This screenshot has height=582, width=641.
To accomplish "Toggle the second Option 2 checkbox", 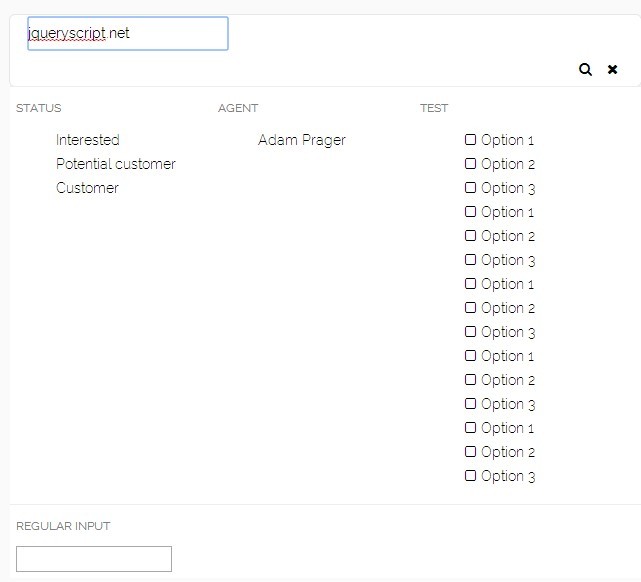I will pyautogui.click(x=471, y=236).
